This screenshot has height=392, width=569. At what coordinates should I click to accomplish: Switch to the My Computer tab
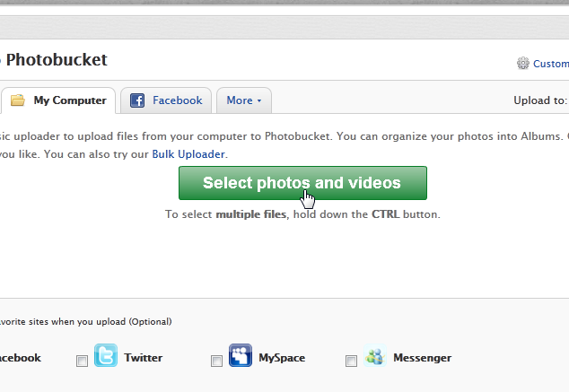pos(69,100)
